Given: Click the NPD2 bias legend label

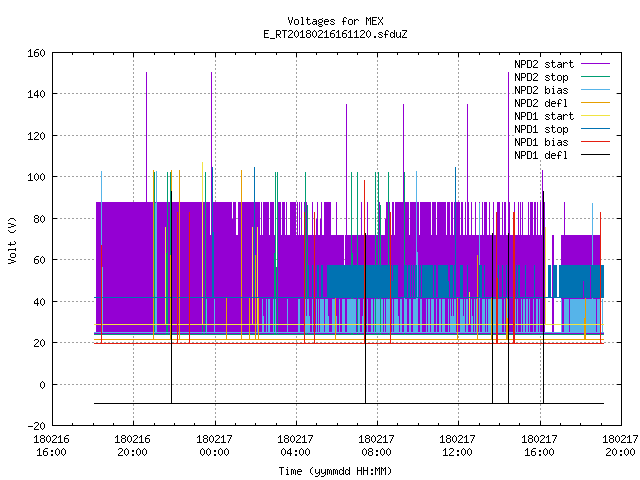Looking at the screenshot, I should pyautogui.click(x=541, y=90).
